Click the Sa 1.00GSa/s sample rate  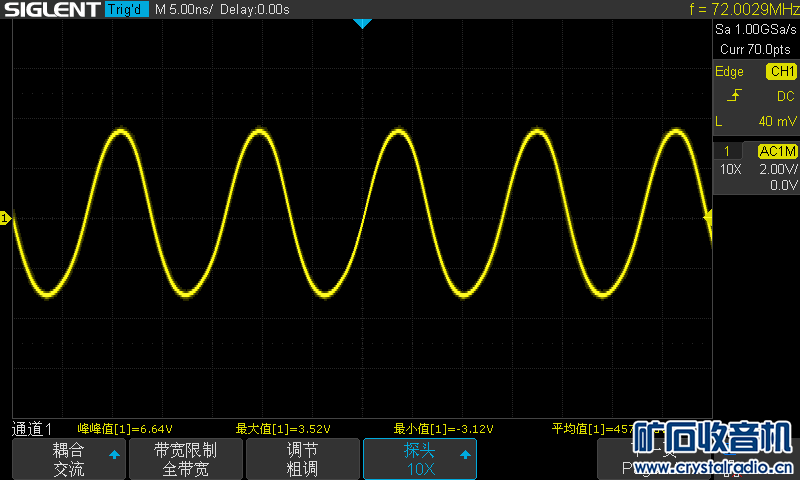[756, 30]
